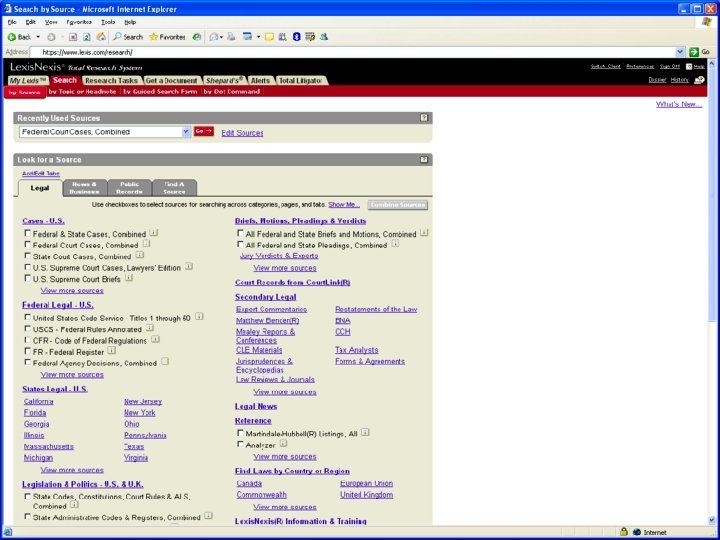Open info icon next to Analyzer

coord(283,444)
